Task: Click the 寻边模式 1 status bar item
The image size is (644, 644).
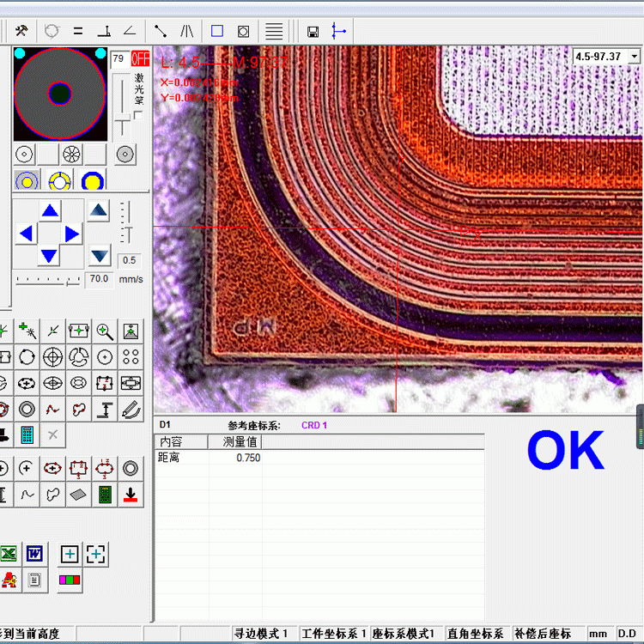Action: point(262,634)
